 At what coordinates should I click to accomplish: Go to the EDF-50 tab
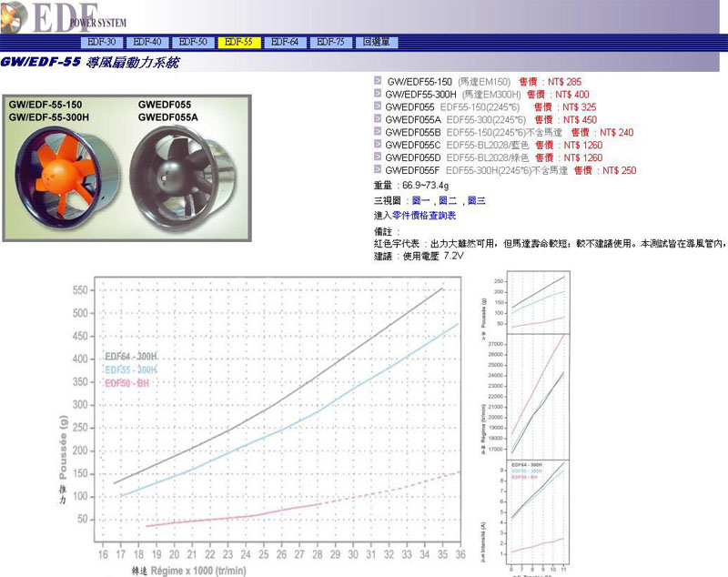click(x=193, y=43)
